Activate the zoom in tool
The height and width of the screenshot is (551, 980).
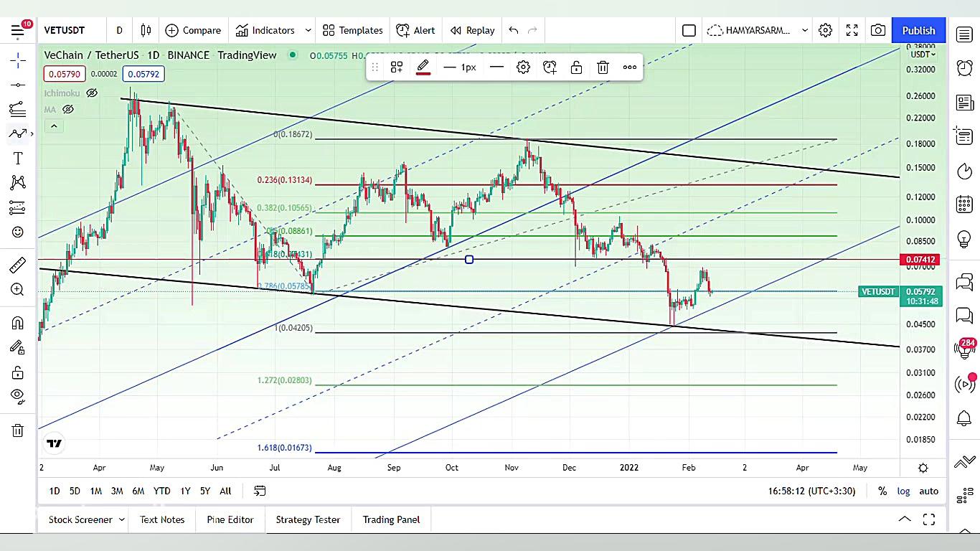[x=18, y=289]
